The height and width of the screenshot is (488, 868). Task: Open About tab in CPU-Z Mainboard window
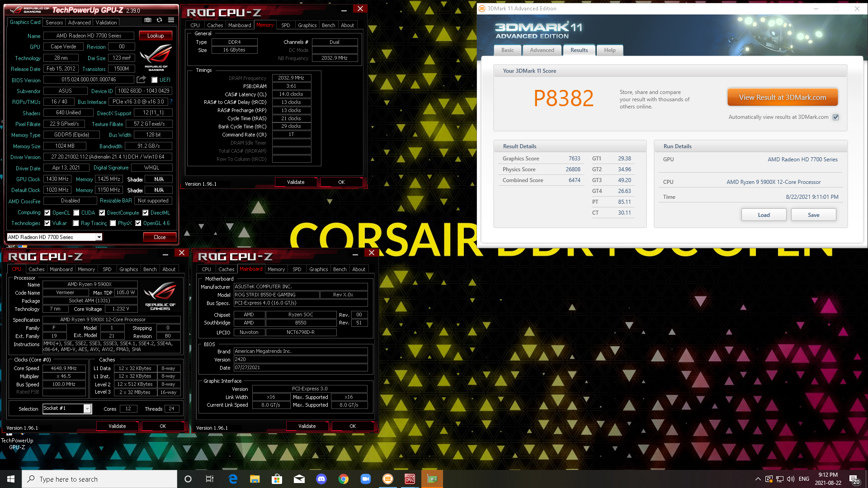coord(359,269)
